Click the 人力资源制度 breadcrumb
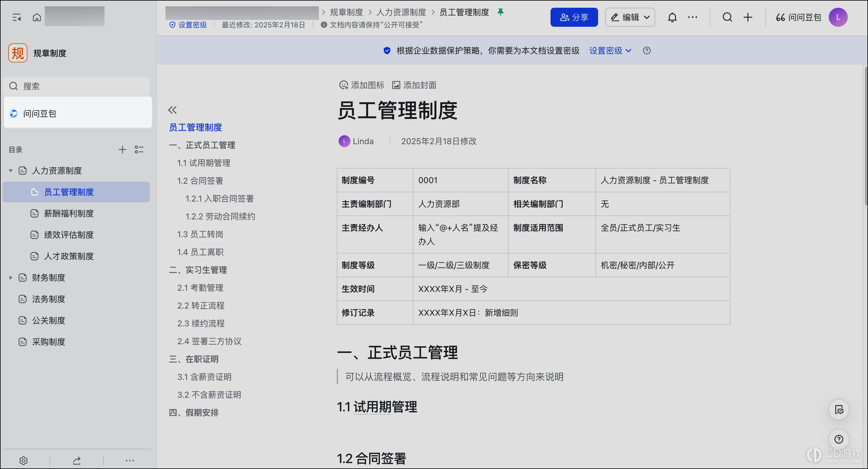 [401, 12]
